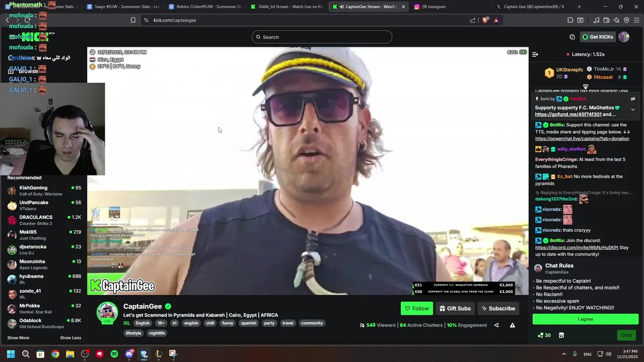Viewport: 644px width, 362px height.
Task: Open the channel points balance showing 30
Action: pos(544,335)
